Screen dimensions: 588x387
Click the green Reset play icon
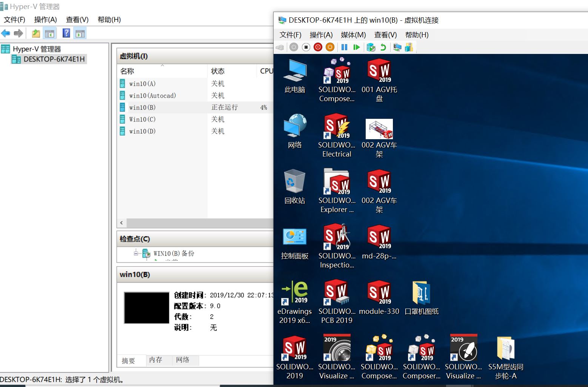click(356, 47)
